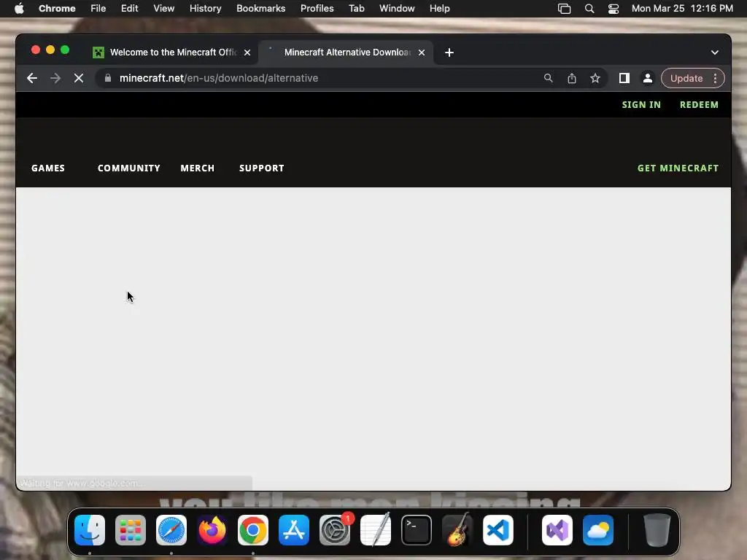
Task: Stop loading the page with X button
Action: point(79,78)
